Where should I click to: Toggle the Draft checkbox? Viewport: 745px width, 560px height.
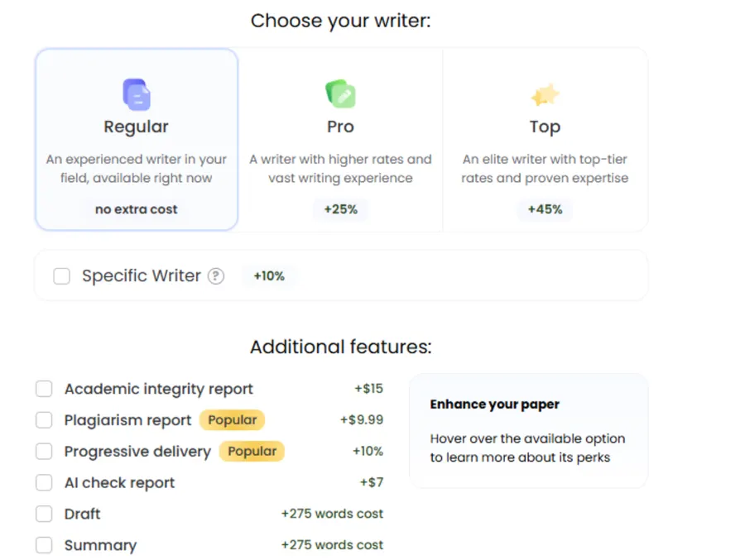45,515
